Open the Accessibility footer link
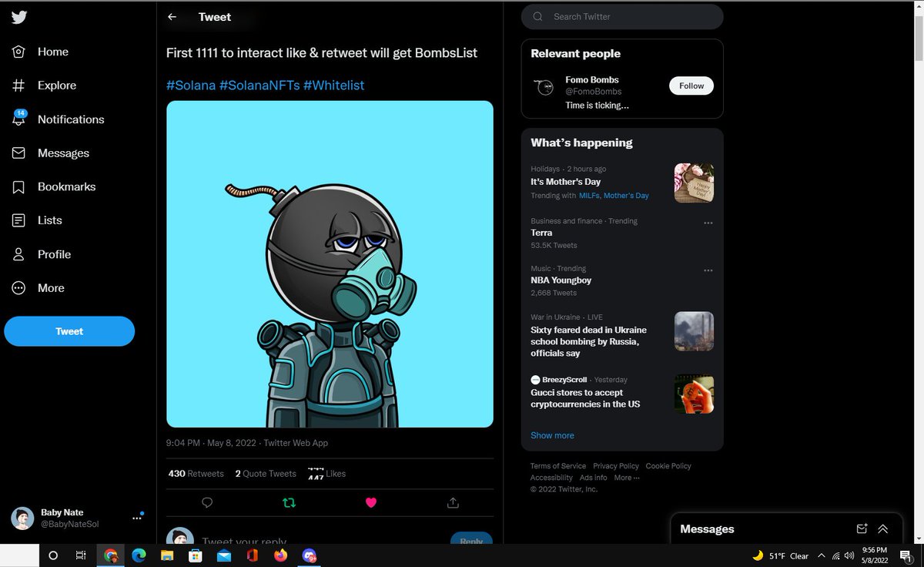The image size is (924, 567). pyautogui.click(x=551, y=478)
